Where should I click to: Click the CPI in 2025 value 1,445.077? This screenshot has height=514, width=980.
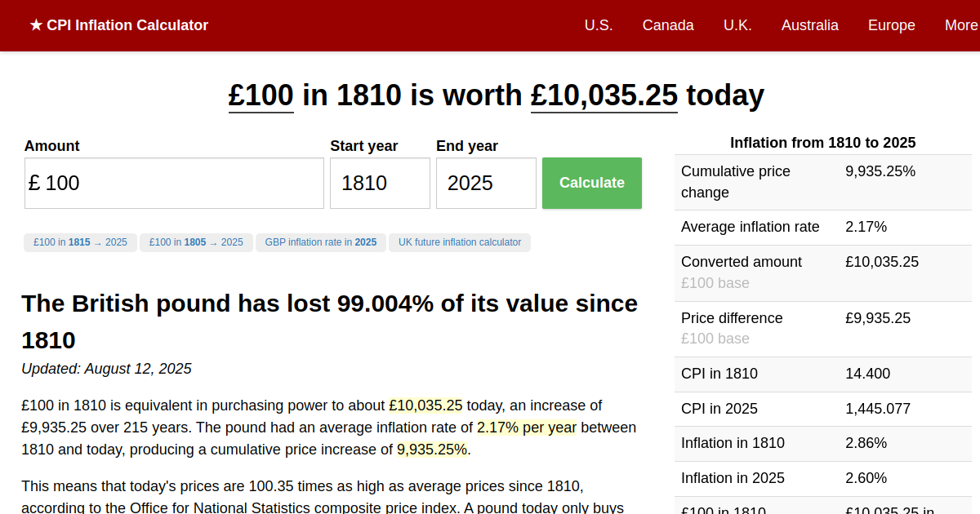878,409
